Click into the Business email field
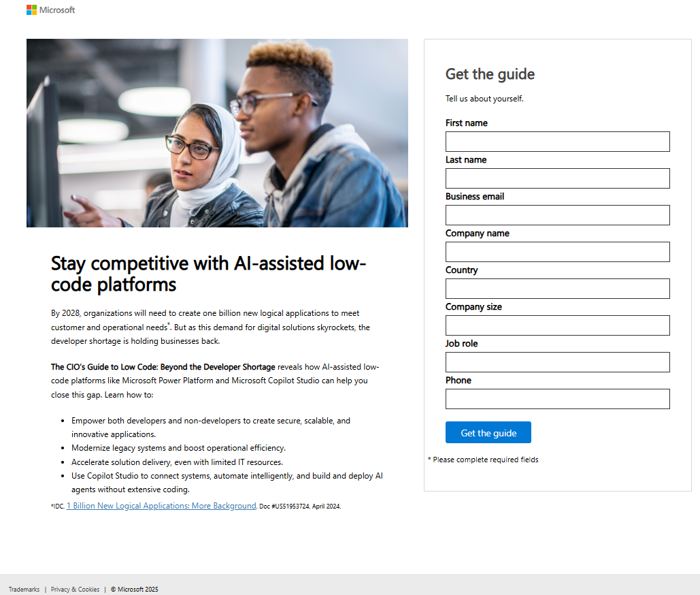Viewport: 700px width, 595px height. coord(557,215)
